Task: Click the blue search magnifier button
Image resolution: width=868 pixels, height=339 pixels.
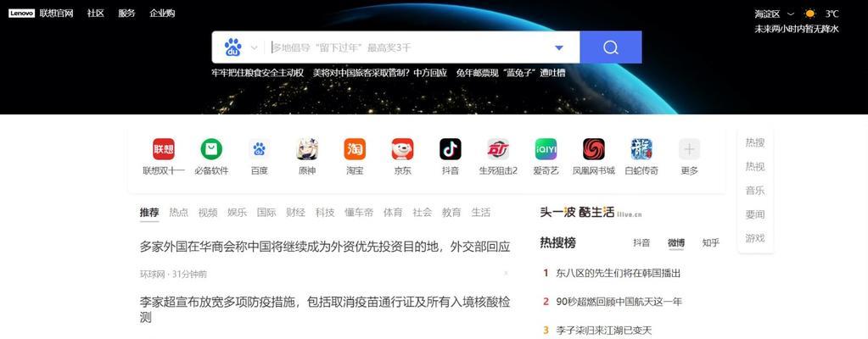Action: pyautogui.click(x=611, y=47)
